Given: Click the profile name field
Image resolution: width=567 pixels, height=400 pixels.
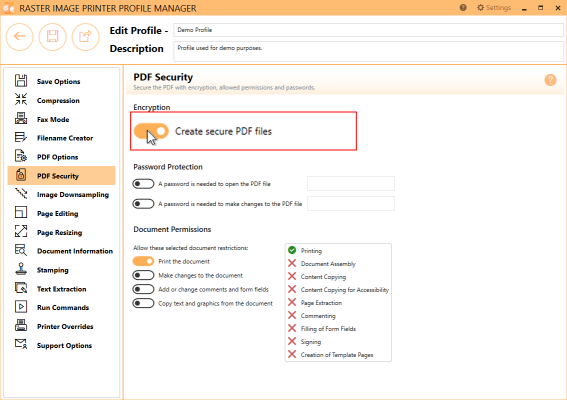Looking at the screenshot, I should tap(368, 30).
